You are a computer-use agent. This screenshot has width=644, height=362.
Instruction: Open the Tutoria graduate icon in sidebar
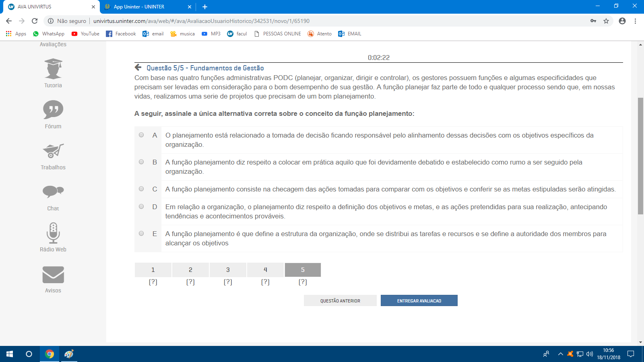(53, 69)
